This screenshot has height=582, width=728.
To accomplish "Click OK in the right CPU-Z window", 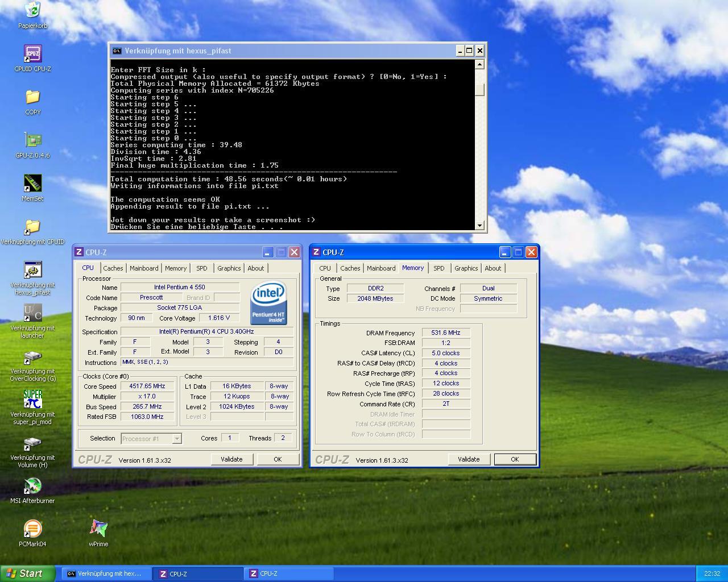I will tap(515, 459).
